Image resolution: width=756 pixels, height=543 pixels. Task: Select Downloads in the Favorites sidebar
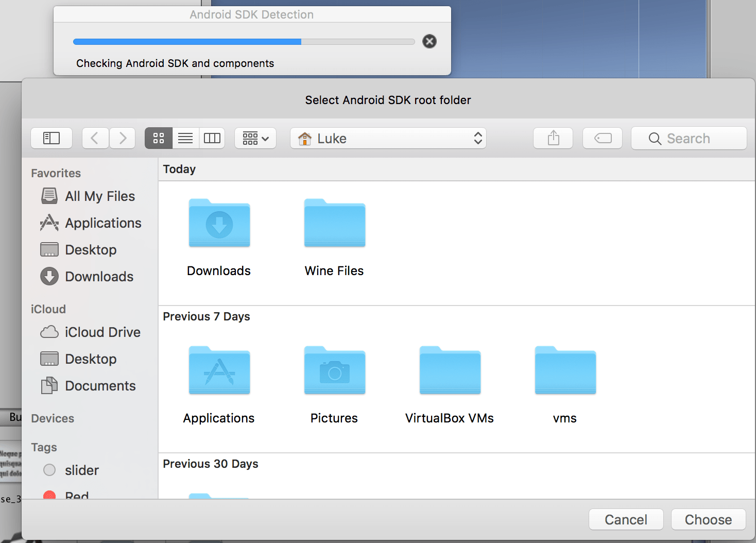98,276
